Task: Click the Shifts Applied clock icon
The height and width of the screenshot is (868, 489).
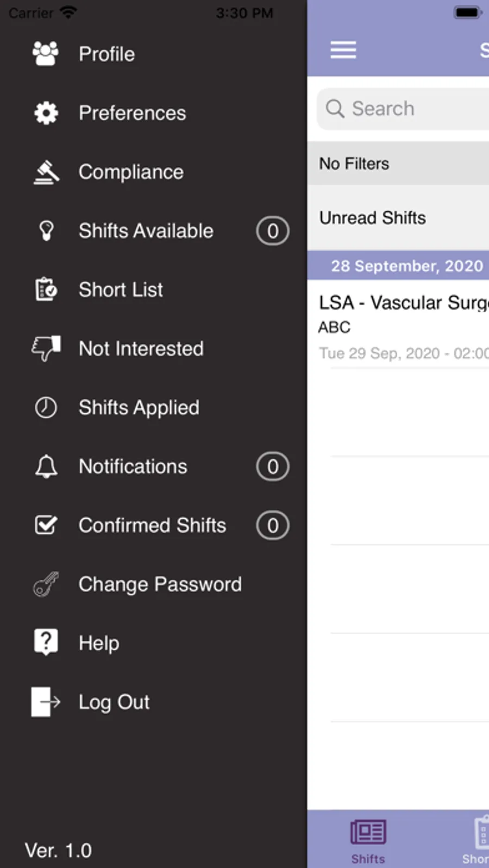Action: click(46, 407)
